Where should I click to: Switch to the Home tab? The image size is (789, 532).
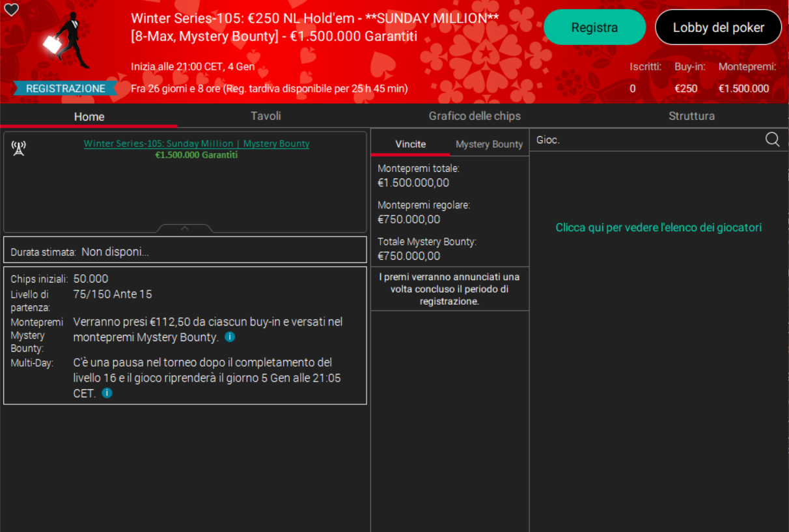click(x=89, y=117)
